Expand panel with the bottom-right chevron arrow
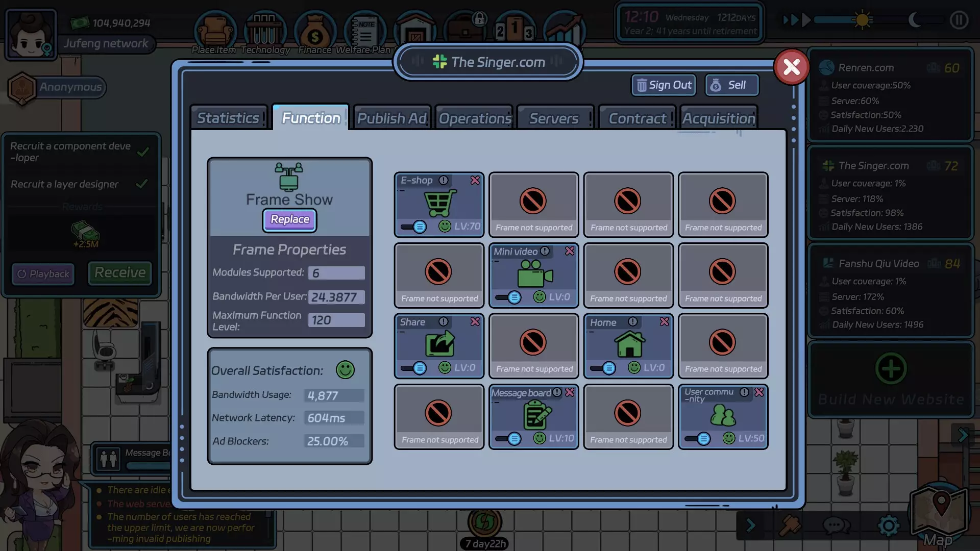Viewport: 980px width, 551px height. click(750, 525)
